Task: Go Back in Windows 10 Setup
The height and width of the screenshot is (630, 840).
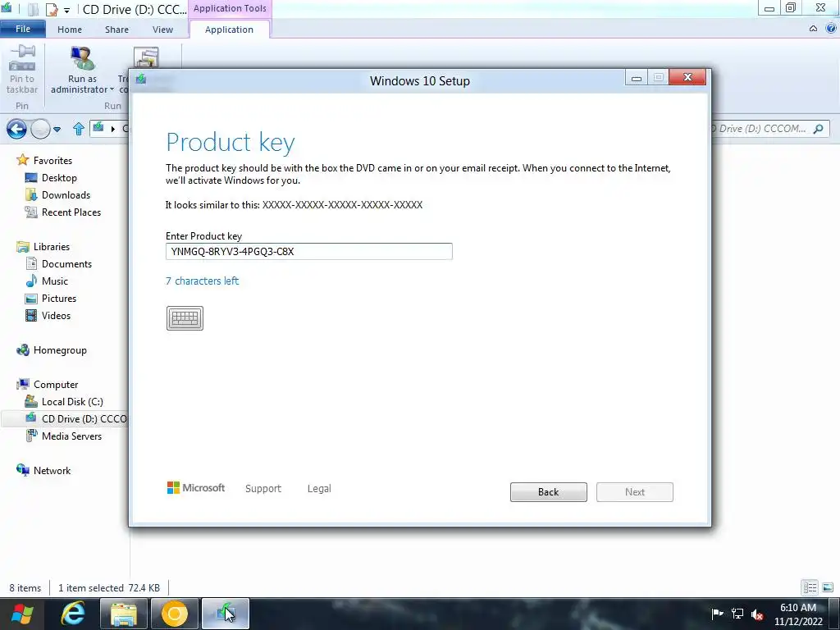Action: [549, 492]
